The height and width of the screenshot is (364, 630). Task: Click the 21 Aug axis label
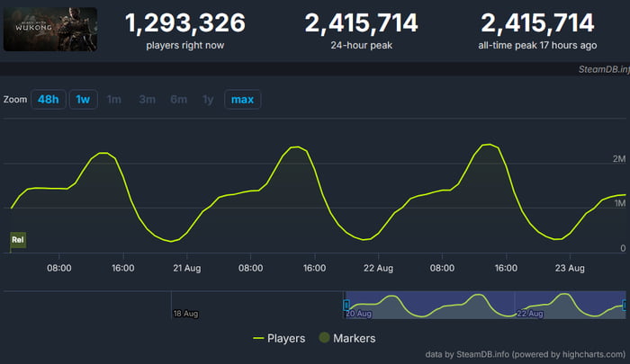pos(187,268)
